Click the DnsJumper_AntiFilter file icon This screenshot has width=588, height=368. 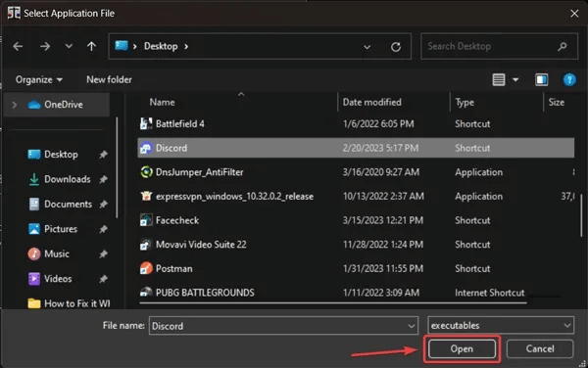(146, 172)
